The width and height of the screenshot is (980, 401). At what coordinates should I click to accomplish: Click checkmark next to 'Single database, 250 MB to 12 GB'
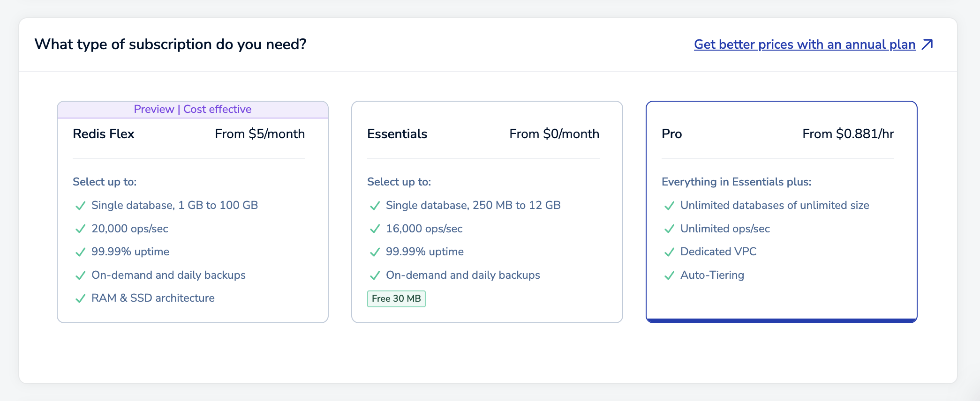click(375, 206)
